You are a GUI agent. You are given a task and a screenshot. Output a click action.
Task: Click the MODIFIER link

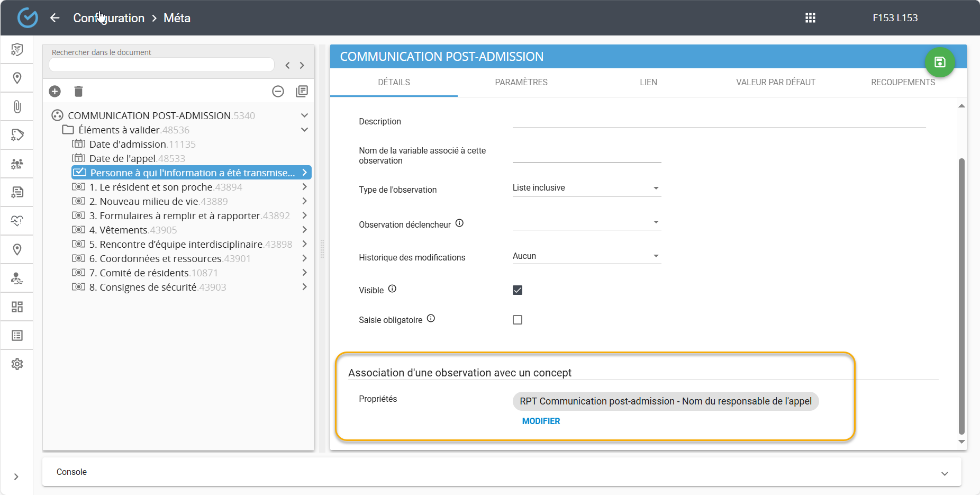(541, 421)
